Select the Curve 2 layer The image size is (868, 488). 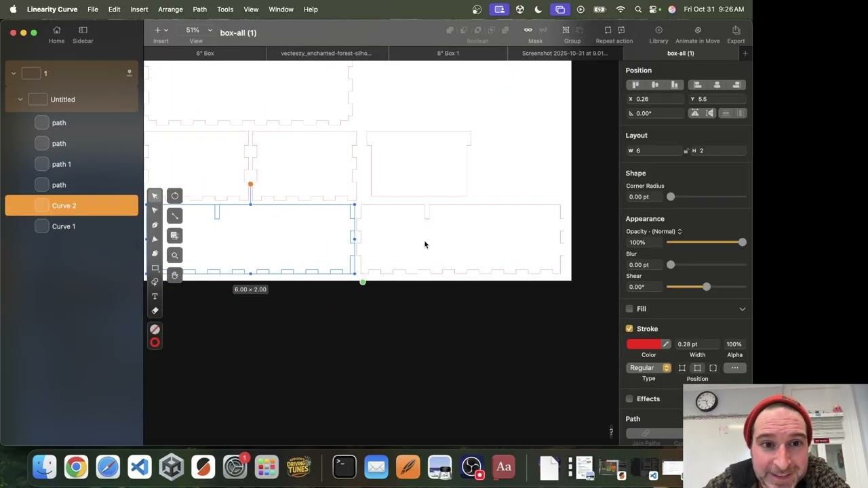click(71, 205)
